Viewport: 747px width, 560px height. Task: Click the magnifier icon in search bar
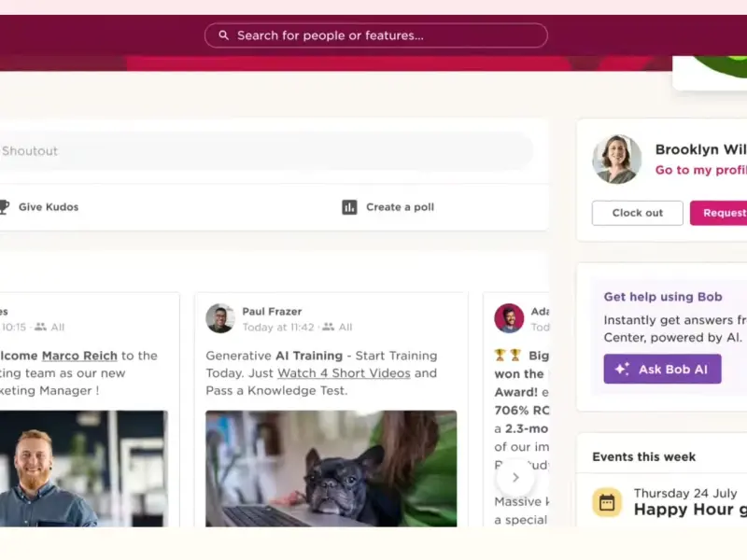click(223, 35)
